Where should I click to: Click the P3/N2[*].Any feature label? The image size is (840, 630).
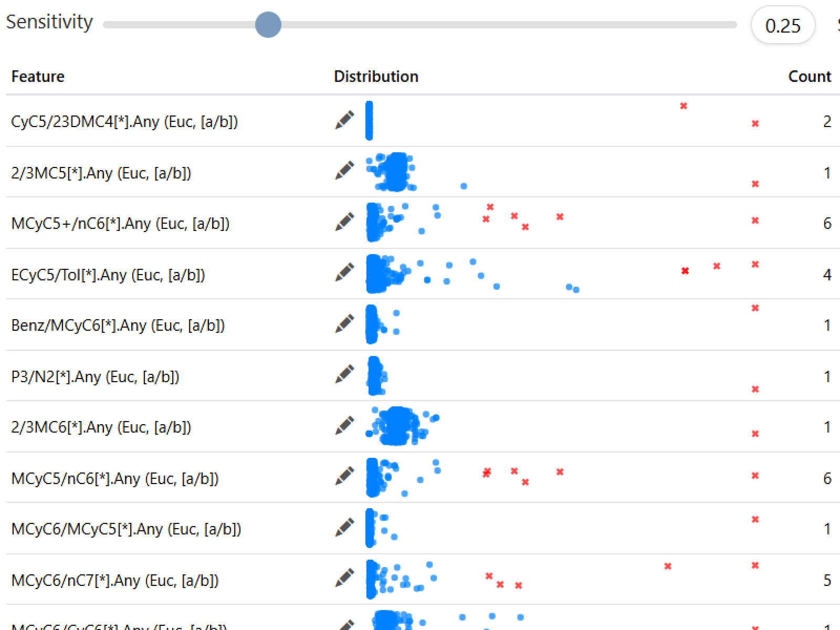[95, 377]
